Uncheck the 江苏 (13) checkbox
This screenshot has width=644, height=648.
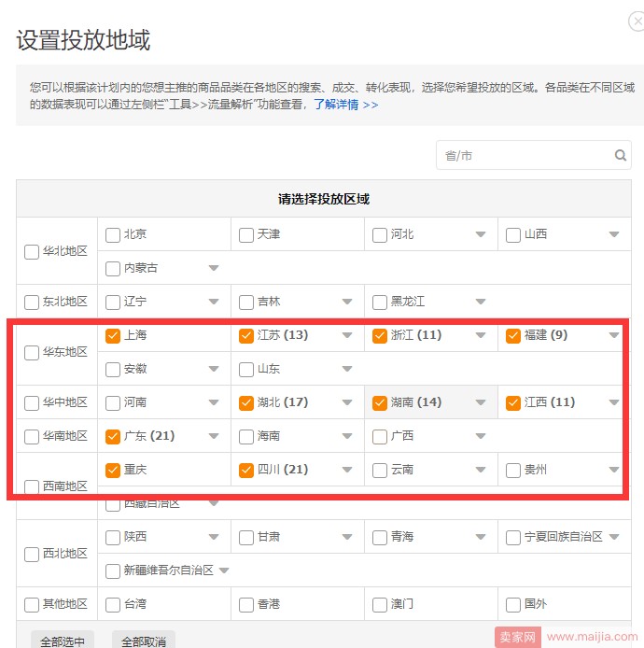[x=246, y=335]
